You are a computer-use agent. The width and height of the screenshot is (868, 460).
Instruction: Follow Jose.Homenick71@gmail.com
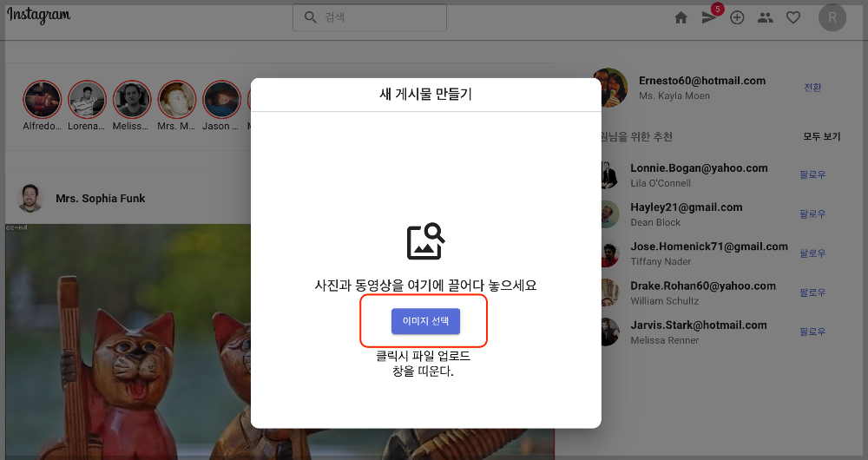[812, 253]
